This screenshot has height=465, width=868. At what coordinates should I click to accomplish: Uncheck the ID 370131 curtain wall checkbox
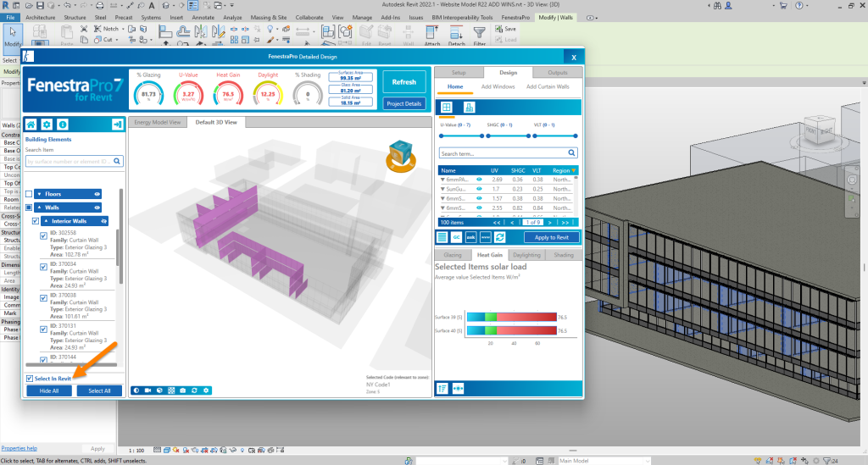pos(43,329)
